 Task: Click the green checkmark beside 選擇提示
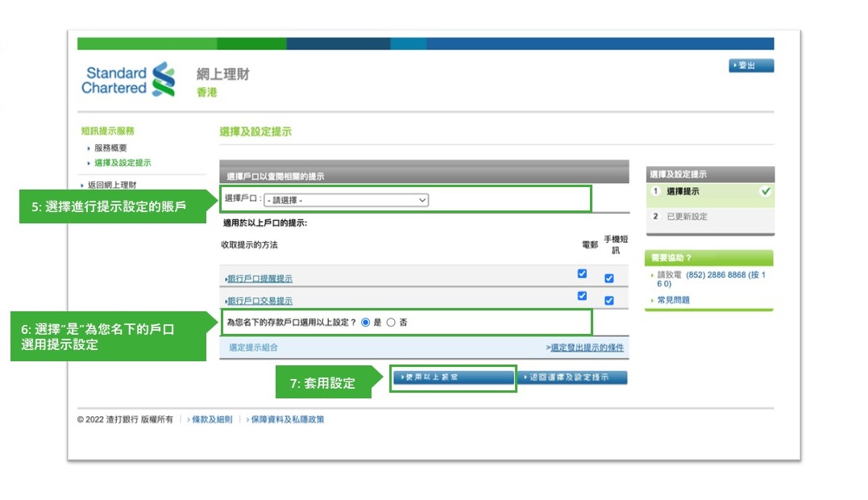[x=765, y=192]
